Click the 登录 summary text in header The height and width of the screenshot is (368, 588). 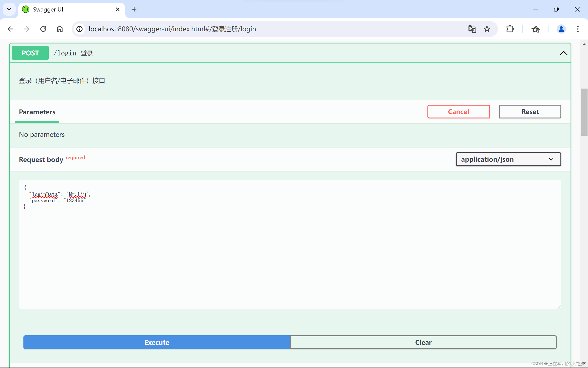[87, 53]
